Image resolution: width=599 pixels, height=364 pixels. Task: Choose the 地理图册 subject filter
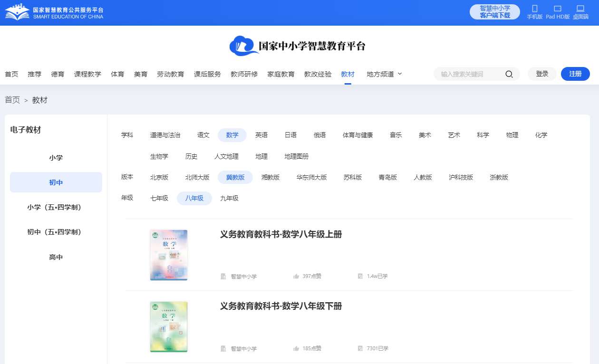(x=296, y=156)
